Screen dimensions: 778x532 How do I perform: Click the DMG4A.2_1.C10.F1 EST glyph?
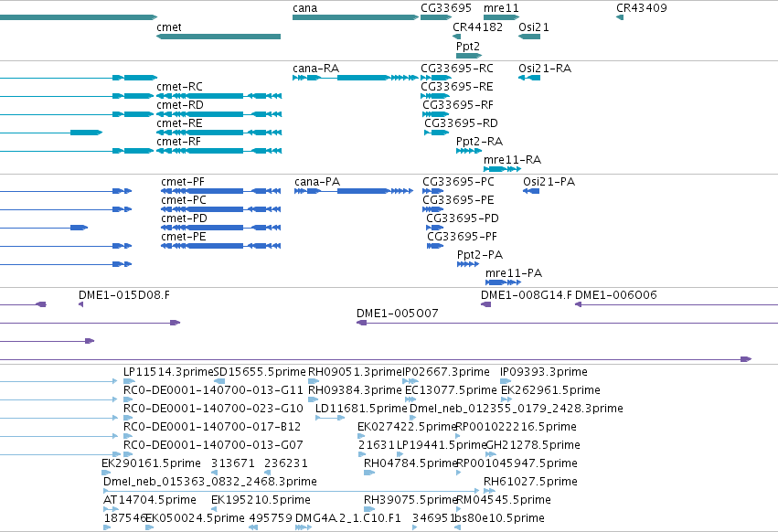coord(304,527)
